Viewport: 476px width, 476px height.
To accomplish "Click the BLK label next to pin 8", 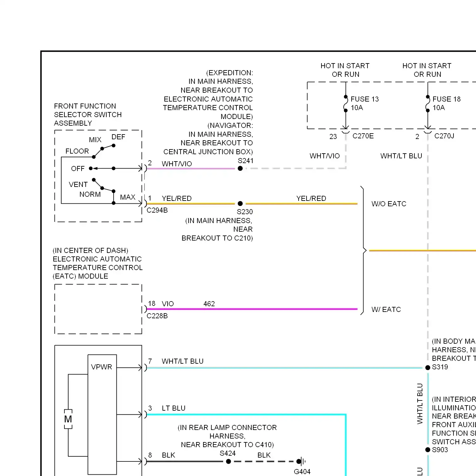I will coord(169,455).
